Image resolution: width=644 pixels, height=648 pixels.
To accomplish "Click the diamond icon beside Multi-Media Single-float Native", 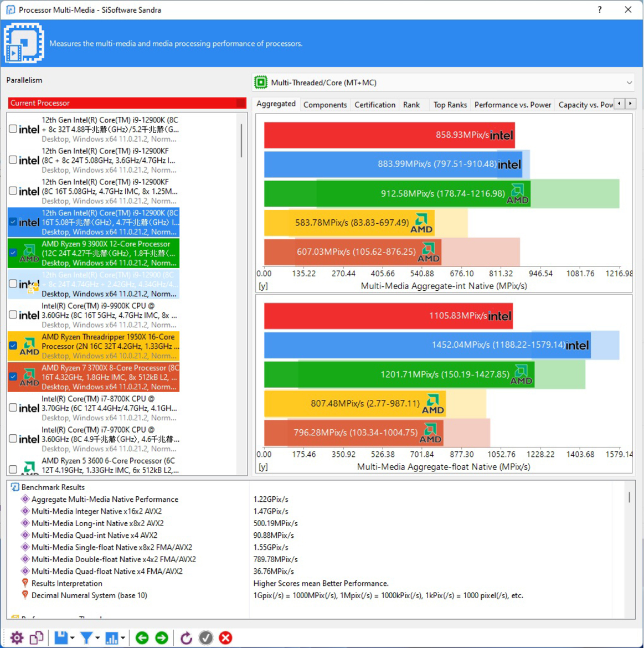I will (x=25, y=547).
